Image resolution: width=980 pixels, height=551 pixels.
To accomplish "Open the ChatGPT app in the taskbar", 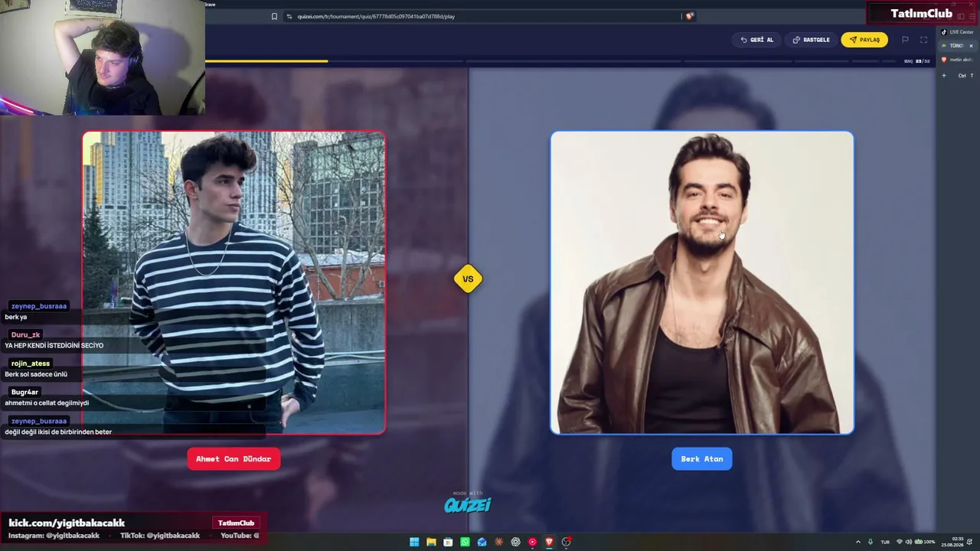I will pos(515,542).
